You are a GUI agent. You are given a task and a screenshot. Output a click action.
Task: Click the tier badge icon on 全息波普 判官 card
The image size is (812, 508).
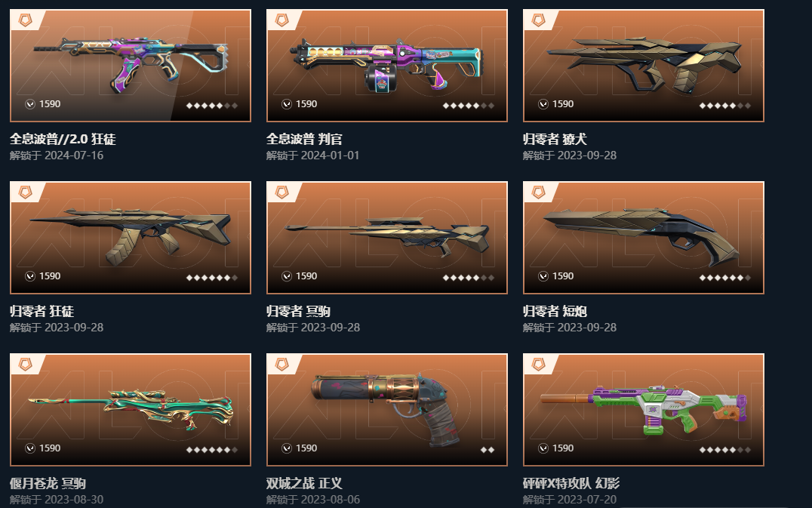tap(281, 20)
